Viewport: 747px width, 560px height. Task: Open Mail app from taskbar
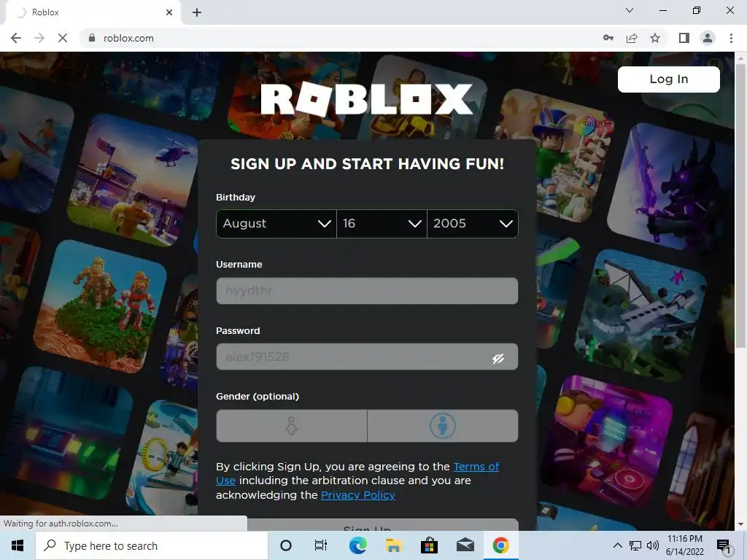(465, 545)
